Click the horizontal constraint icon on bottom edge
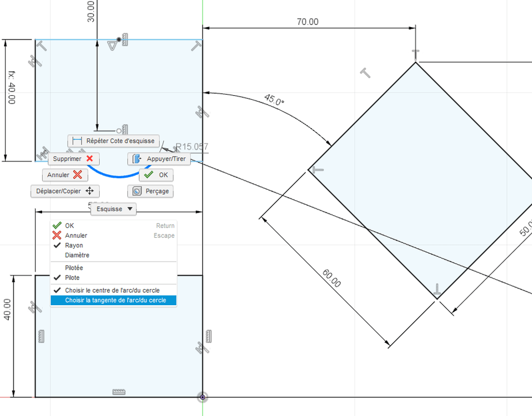 tap(119, 392)
